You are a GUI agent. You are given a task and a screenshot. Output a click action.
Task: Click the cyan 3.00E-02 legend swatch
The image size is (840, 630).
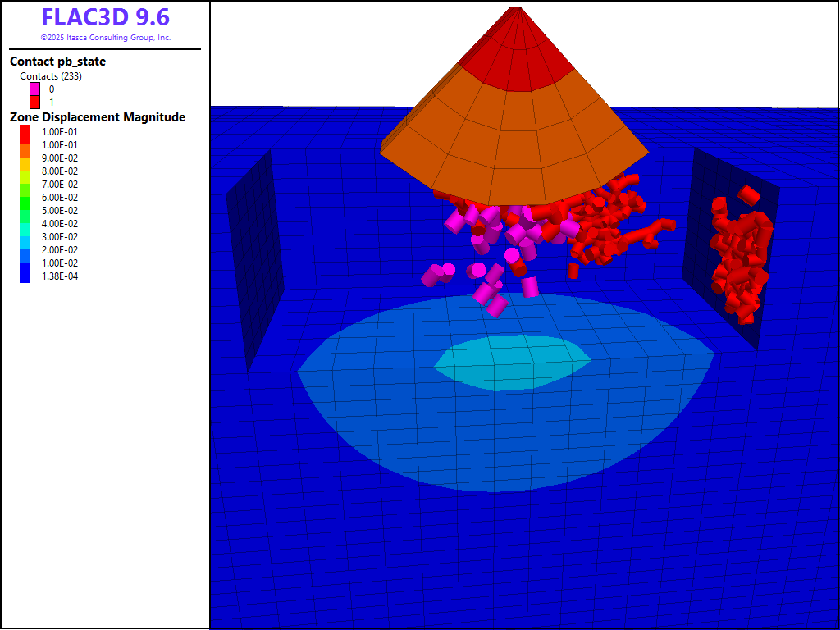[x=25, y=236]
